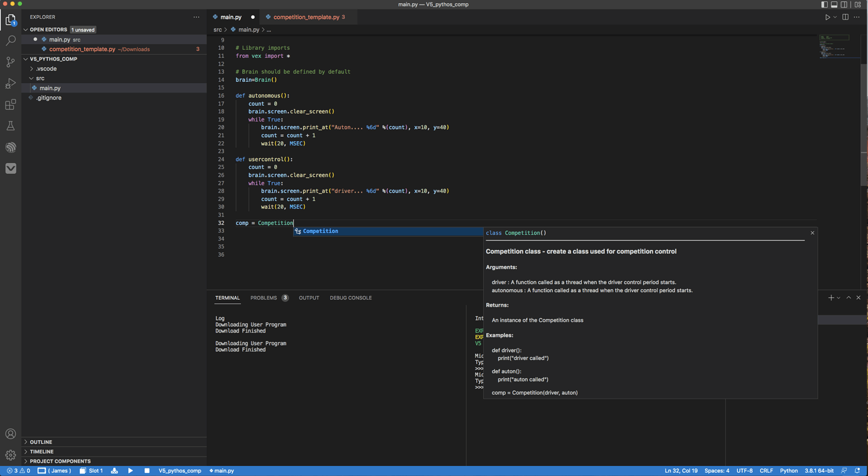The image size is (868, 476).
Task: Open the Extensions view icon
Action: point(11,105)
